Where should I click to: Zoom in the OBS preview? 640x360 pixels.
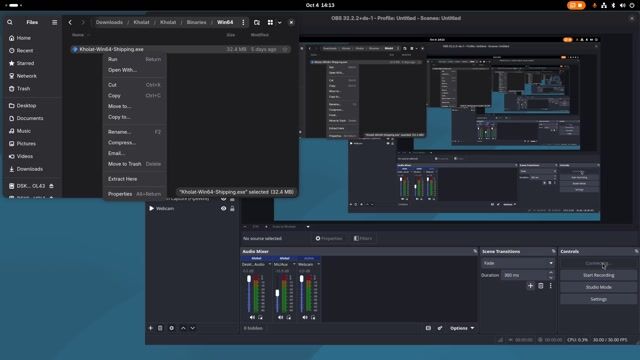[267, 227]
